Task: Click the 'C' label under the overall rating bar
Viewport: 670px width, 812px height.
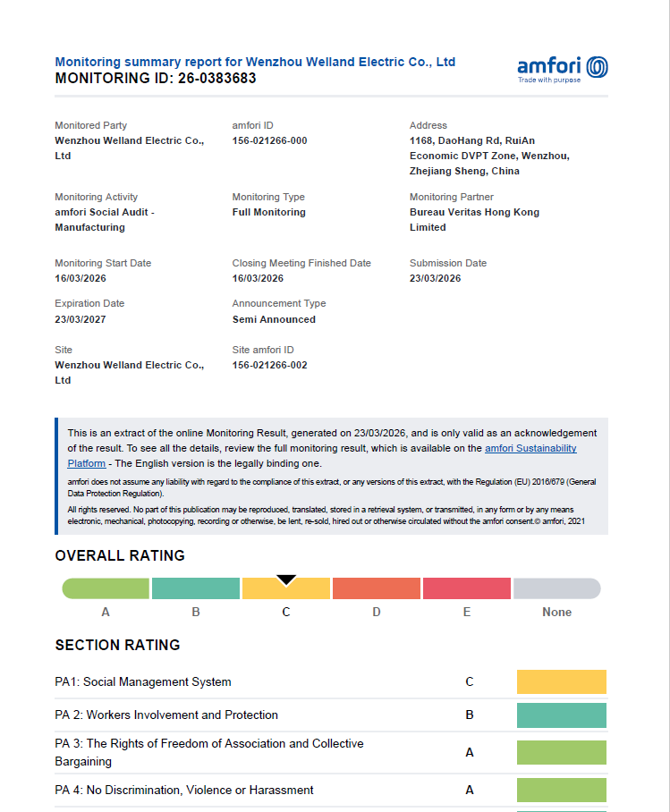Action: [286, 612]
